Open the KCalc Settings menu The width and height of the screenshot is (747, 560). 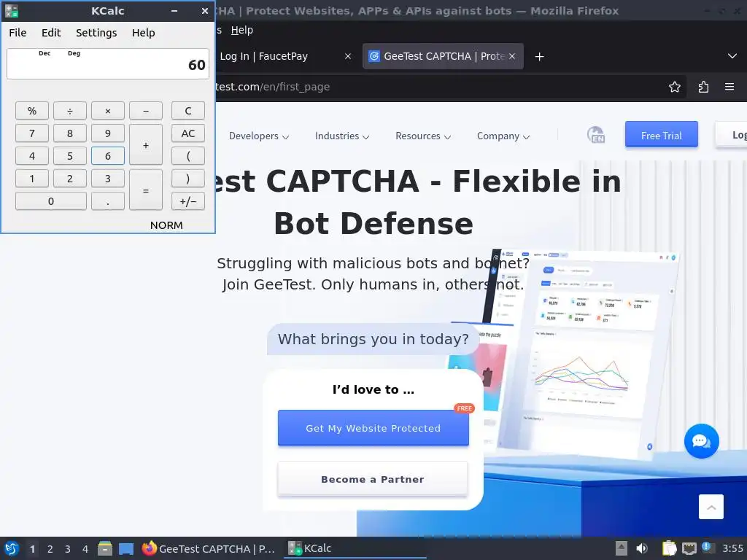pyautogui.click(x=96, y=33)
